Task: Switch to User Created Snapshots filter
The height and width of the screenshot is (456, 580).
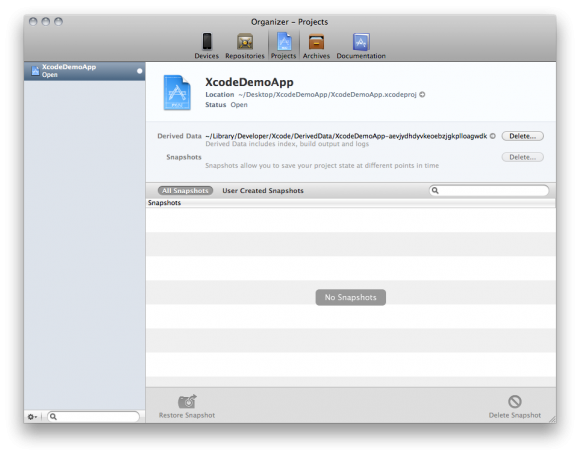Action: [x=263, y=191]
